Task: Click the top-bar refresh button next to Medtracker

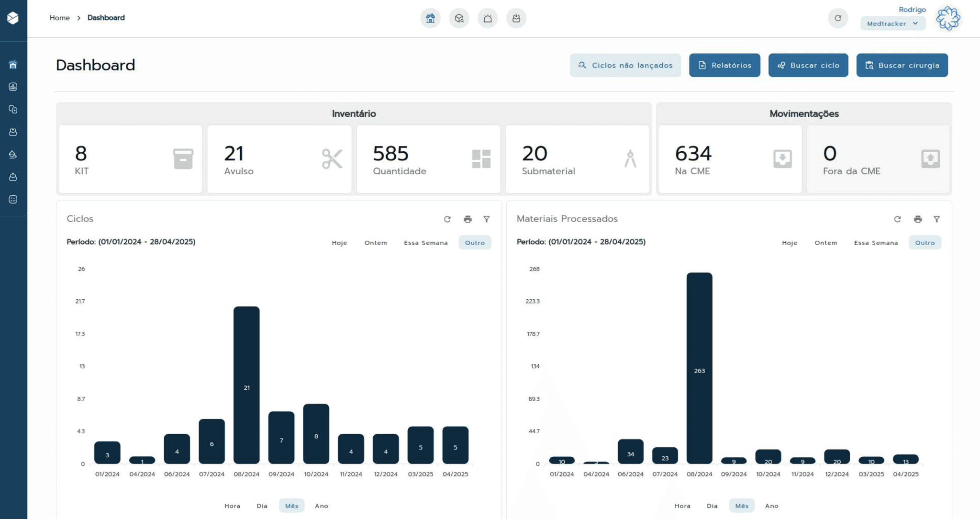Action: pyautogui.click(x=837, y=18)
